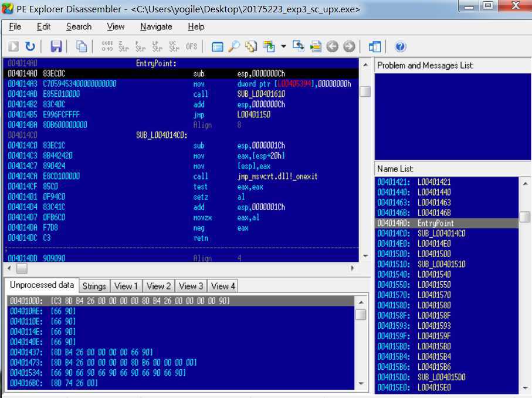This screenshot has height=398, width=532.
Task: Click the refresh arrow toolbar icon
Action: 30,46
